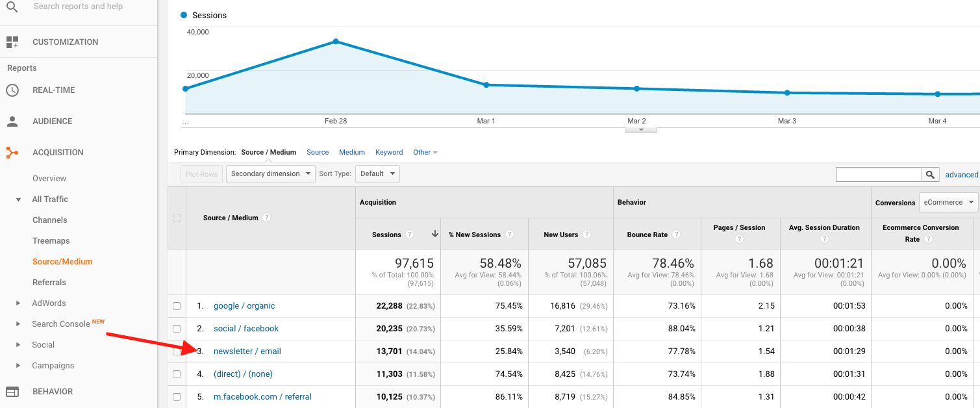Open the Sessions help question mark
980x408 pixels.
click(x=408, y=234)
